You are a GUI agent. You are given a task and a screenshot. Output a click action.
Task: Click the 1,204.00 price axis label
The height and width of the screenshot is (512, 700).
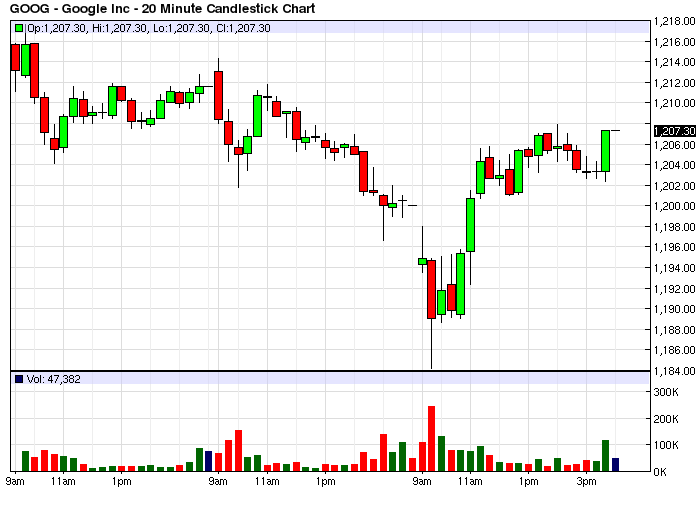pos(675,165)
